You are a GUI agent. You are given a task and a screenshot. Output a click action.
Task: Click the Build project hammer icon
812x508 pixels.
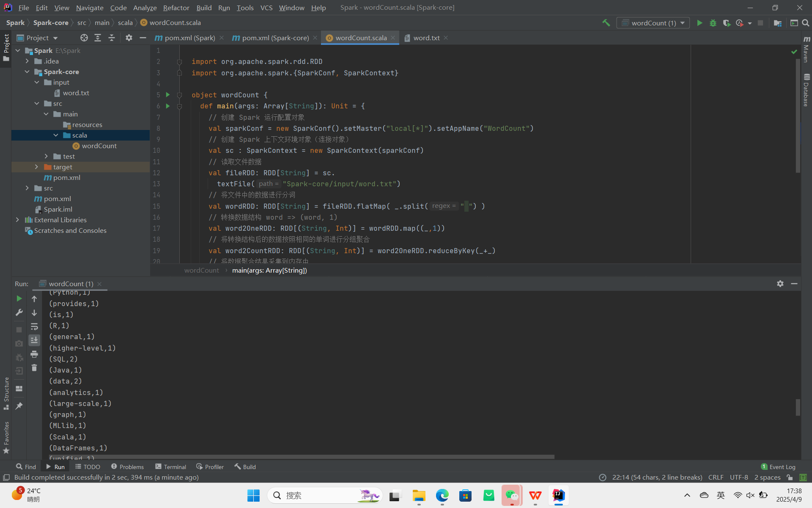(606, 23)
